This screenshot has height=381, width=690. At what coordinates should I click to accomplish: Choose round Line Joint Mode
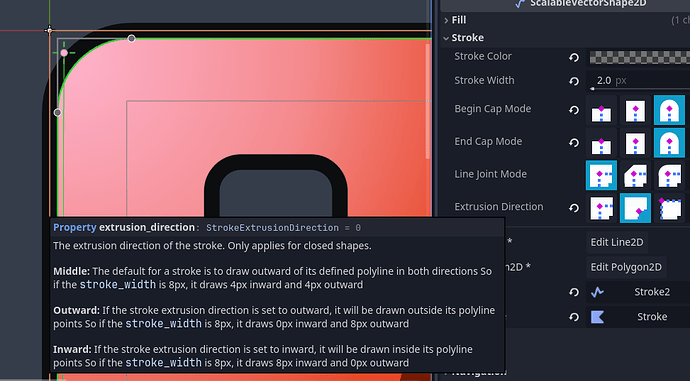(669, 175)
